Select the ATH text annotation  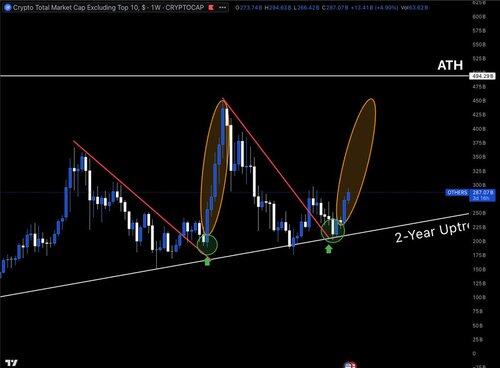coord(450,65)
